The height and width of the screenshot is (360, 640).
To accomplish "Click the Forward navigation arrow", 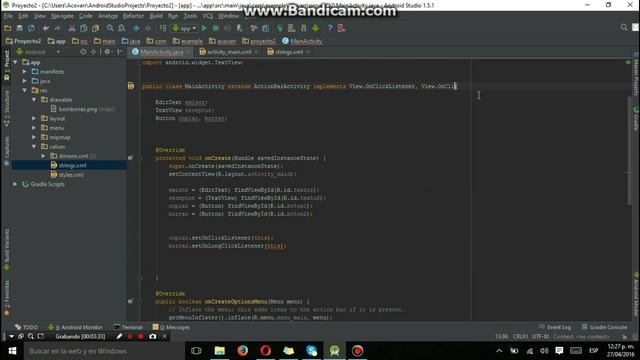I will coord(148,28).
